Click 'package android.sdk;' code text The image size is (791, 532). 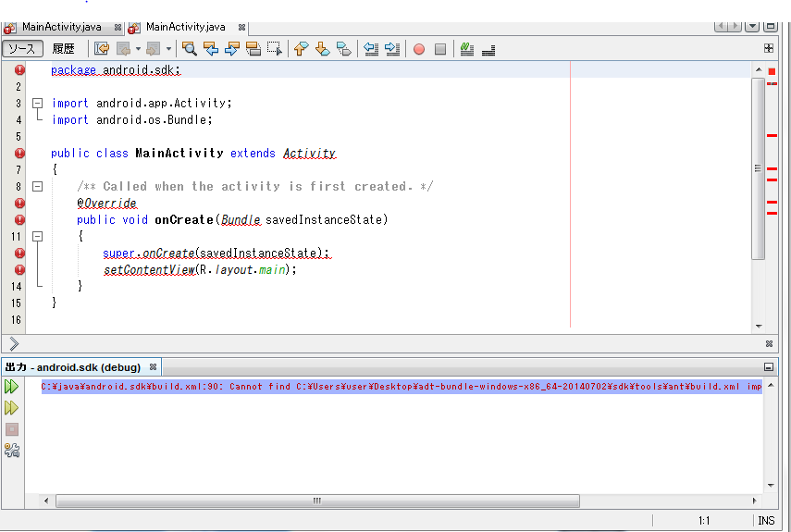pyautogui.click(x=116, y=70)
